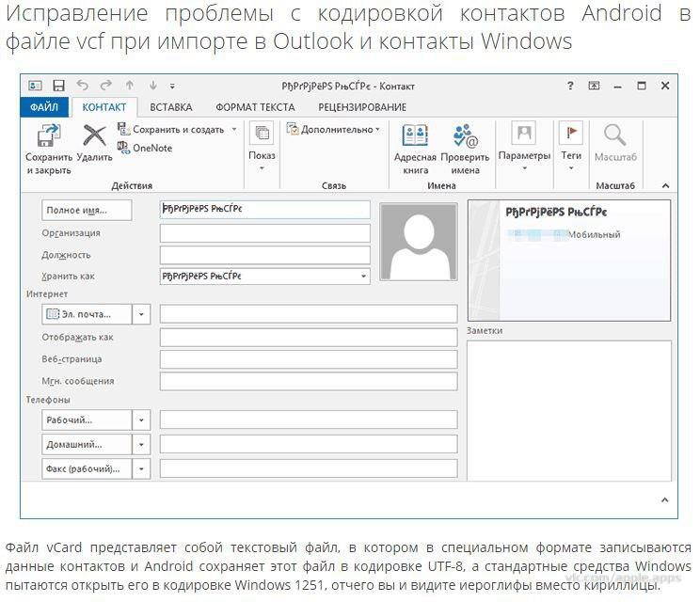Click the Эл. почта button
This screenshot has height=602, width=700.
tap(87, 314)
